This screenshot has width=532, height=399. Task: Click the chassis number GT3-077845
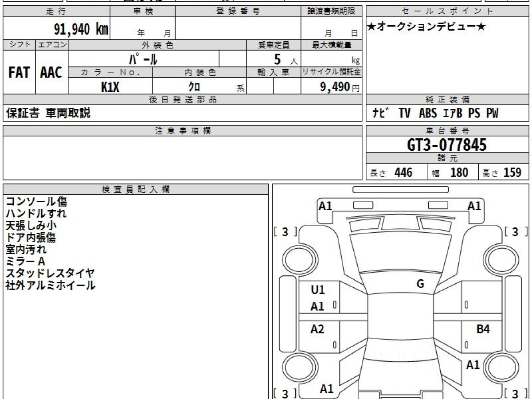coord(447,145)
